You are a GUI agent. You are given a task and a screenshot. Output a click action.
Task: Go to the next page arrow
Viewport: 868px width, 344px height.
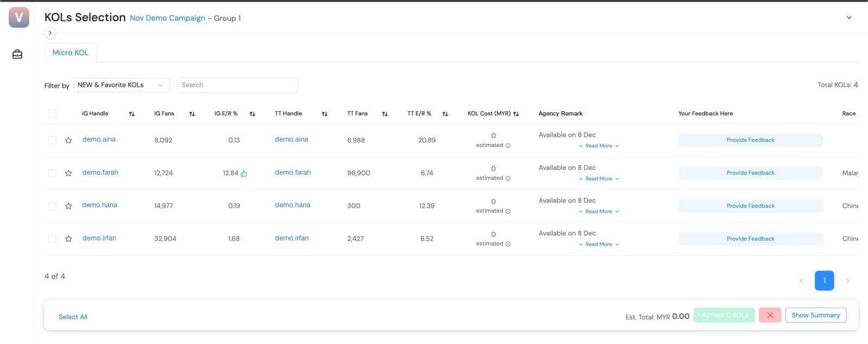tap(847, 281)
